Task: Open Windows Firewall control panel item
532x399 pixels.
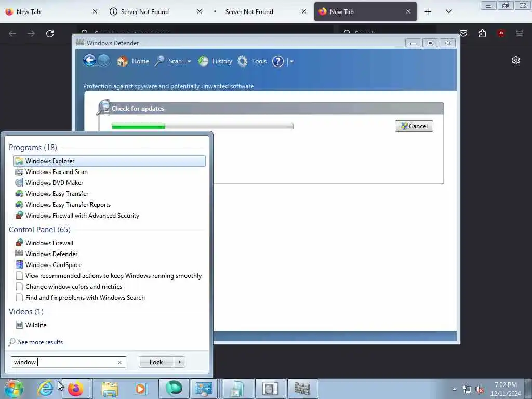Action: pyautogui.click(x=109, y=243)
